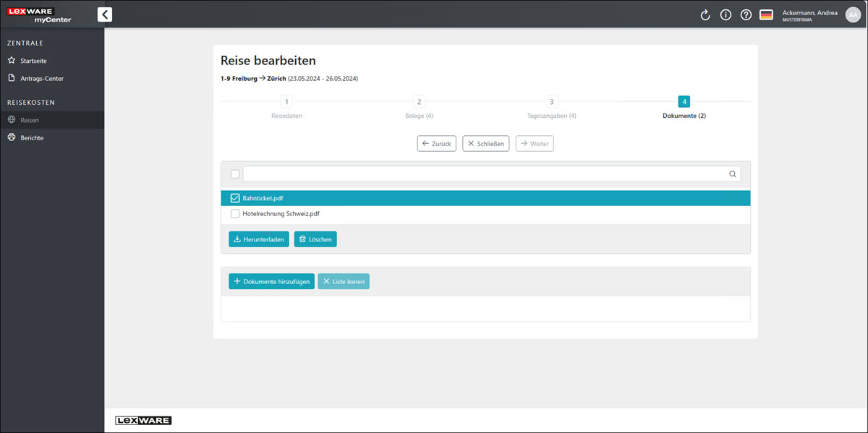Open help via question mark icon
Viewport: 868px width, 433px height.
pyautogui.click(x=746, y=15)
